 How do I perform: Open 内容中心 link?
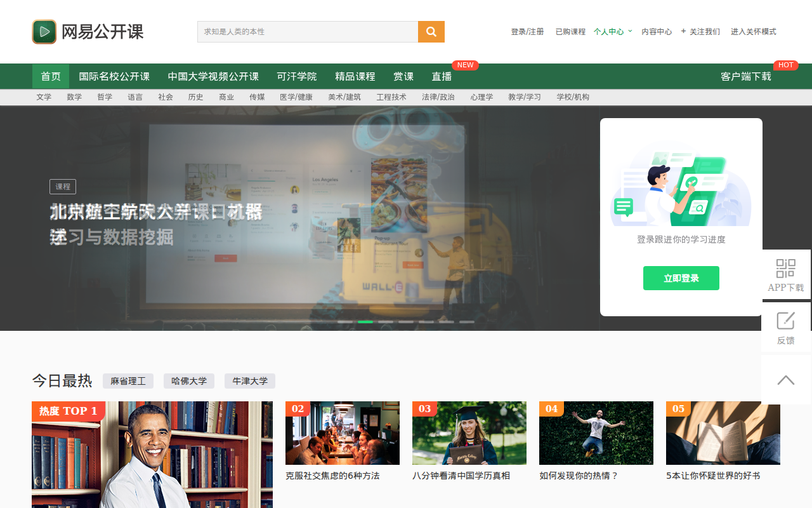[657, 32]
